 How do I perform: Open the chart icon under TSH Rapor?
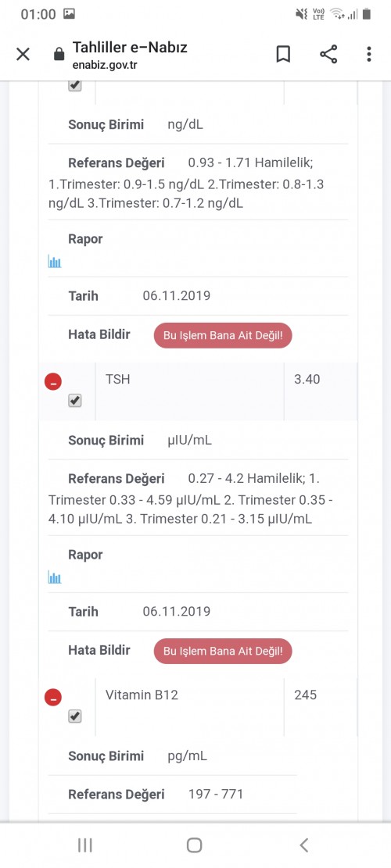pyautogui.click(x=54, y=577)
